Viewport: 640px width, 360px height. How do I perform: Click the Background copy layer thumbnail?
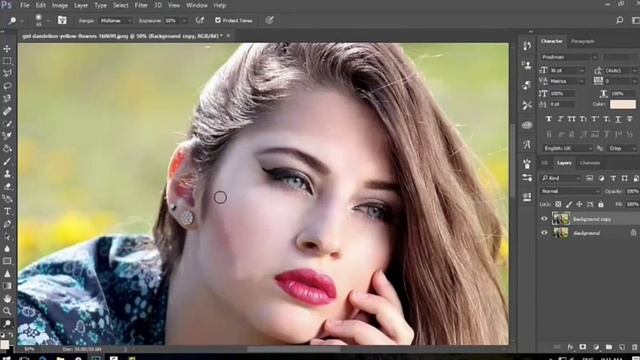click(x=561, y=219)
